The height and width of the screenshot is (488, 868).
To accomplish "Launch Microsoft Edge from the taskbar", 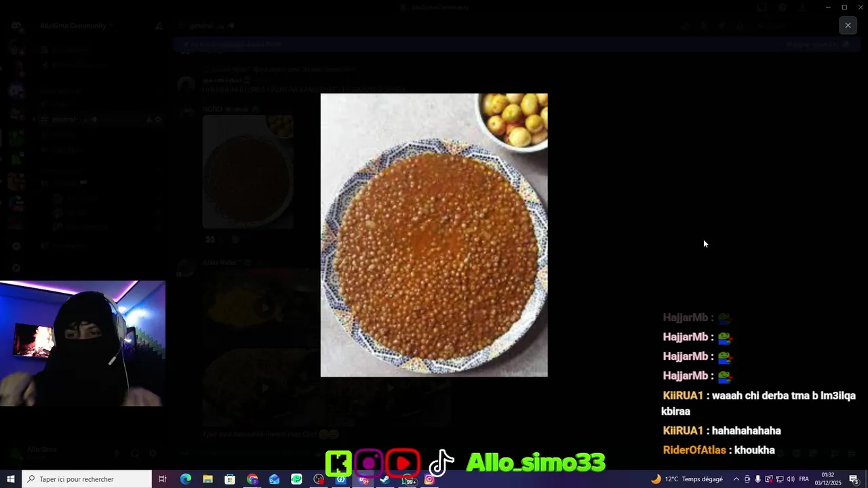I will [185, 479].
